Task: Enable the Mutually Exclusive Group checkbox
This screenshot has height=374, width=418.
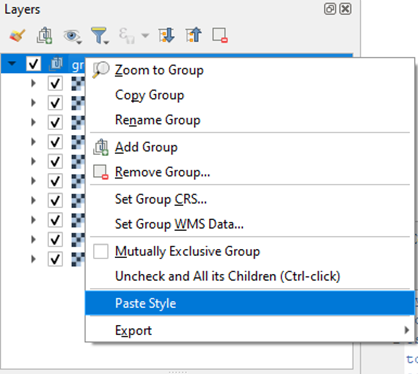Action: click(101, 251)
